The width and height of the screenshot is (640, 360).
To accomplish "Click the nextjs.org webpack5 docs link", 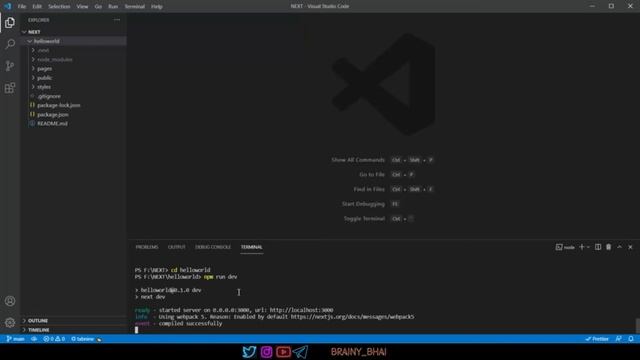I will tap(352, 317).
